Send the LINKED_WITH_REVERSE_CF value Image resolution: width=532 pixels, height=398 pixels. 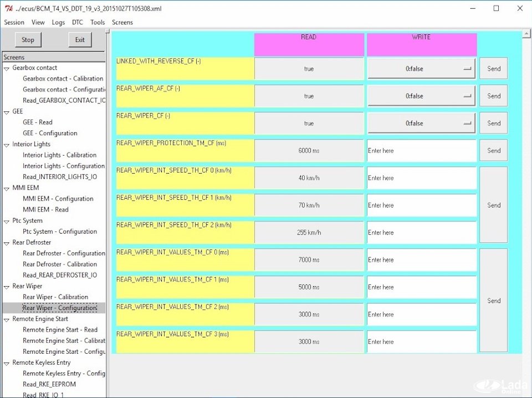[x=493, y=69]
